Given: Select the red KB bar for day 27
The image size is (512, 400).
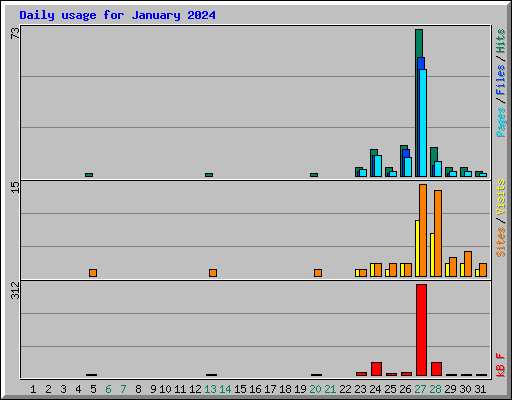Looking at the screenshot, I should point(421,330).
